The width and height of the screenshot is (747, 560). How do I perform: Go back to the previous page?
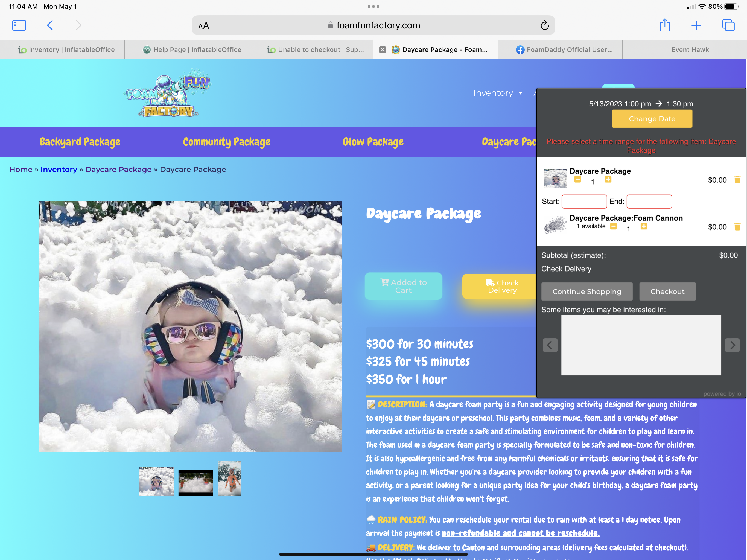click(50, 25)
